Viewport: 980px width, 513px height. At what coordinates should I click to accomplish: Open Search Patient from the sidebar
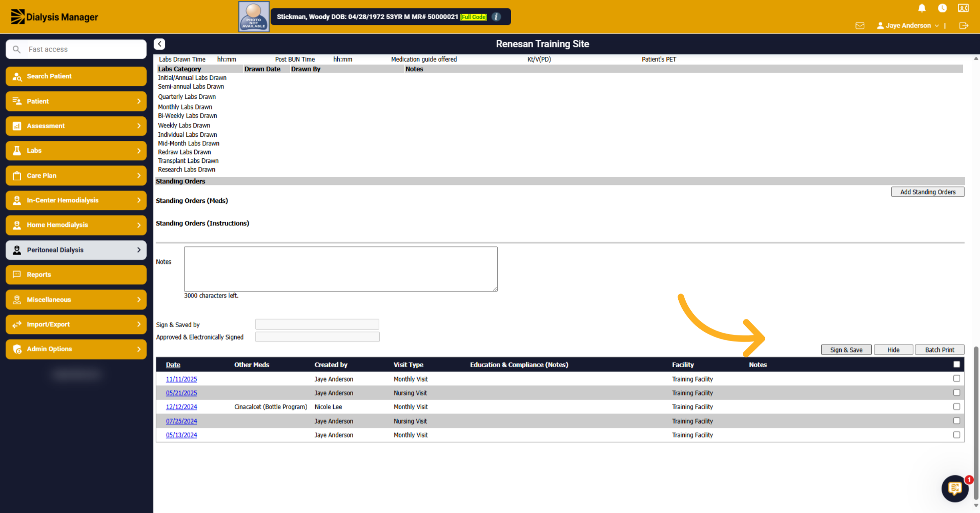pyautogui.click(x=76, y=76)
